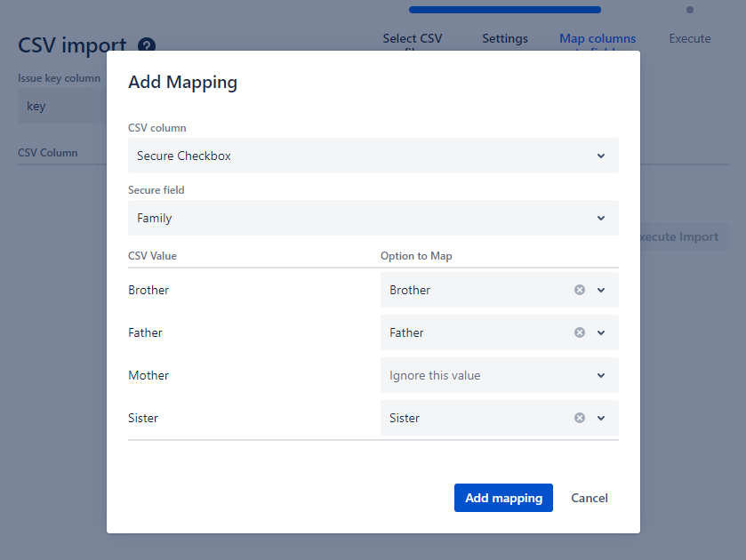Click the Issue key column field
Screen dimensions: 746x560
tap(62, 106)
